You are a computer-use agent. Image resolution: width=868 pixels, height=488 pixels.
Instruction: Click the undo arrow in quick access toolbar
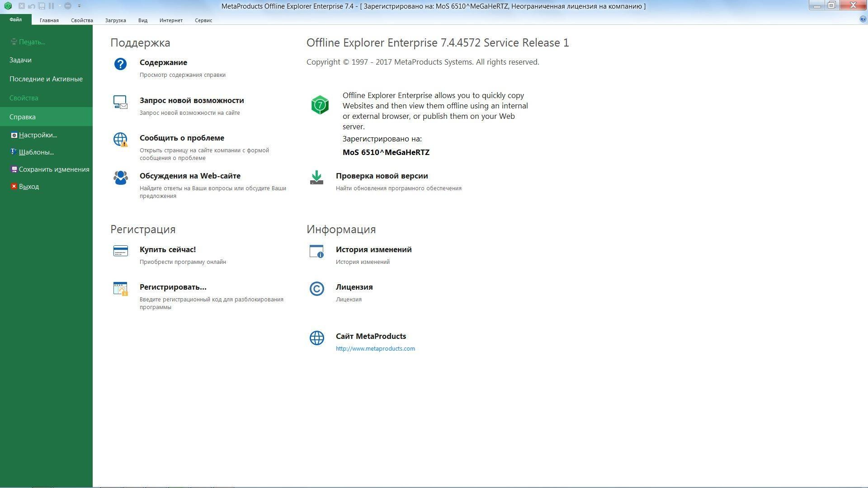(31, 6)
